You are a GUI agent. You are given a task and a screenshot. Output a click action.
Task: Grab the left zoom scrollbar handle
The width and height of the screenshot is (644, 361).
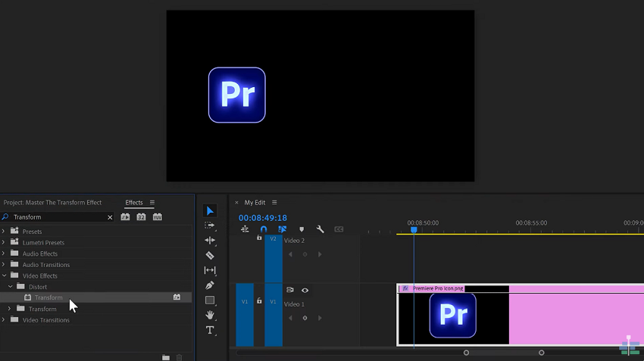pyautogui.click(x=466, y=353)
